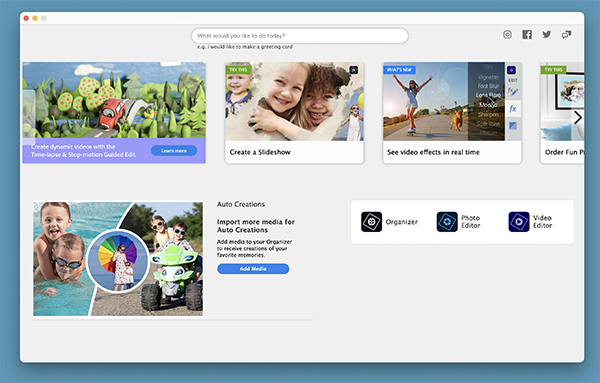This screenshot has height=383, width=600.
Task: Click the Time-lapse Stop-motion banner image
Action: (114, 112)
